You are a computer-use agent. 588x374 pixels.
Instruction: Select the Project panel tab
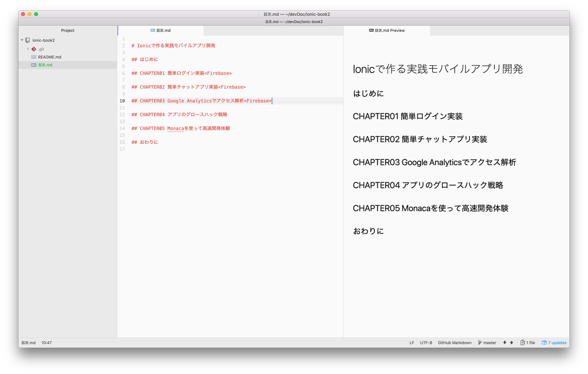68,30
